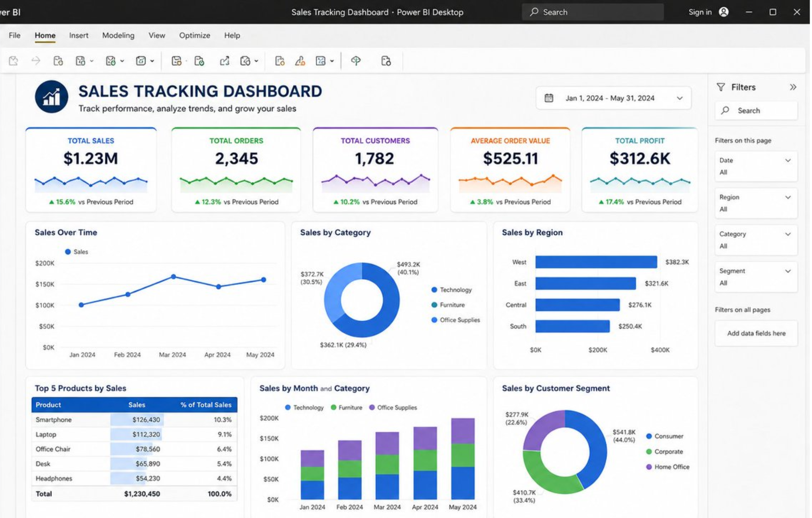812x518 pixels.
Task: Click the forward arrow icon in toolbar
Action: [36, 61]
